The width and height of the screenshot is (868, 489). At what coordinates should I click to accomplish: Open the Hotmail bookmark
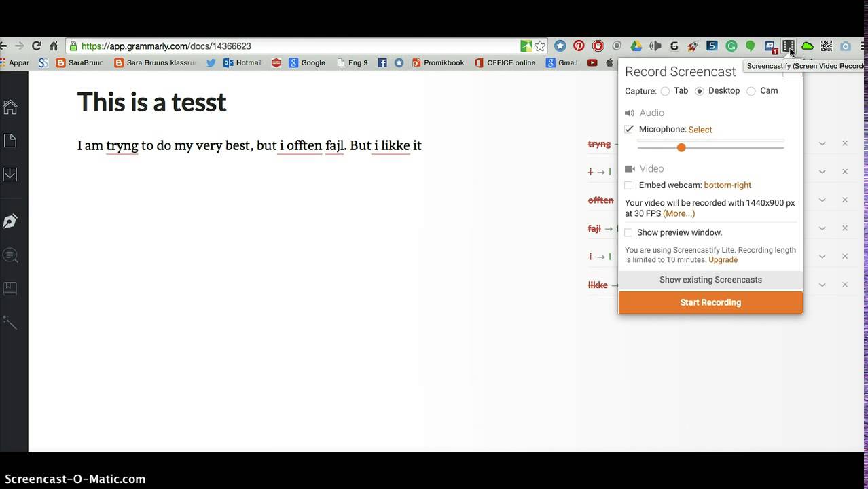pyautogui.click(x=242, y=62)
